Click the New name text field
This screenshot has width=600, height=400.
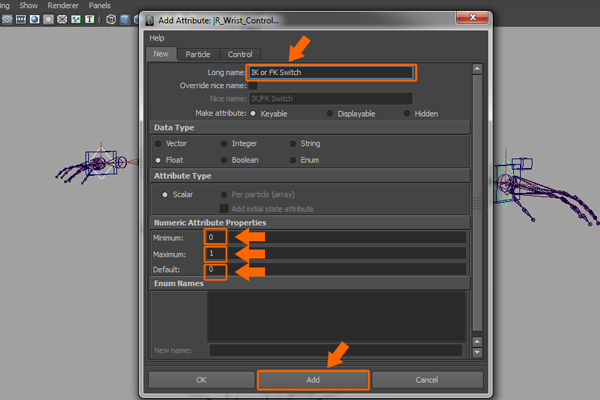336,350
